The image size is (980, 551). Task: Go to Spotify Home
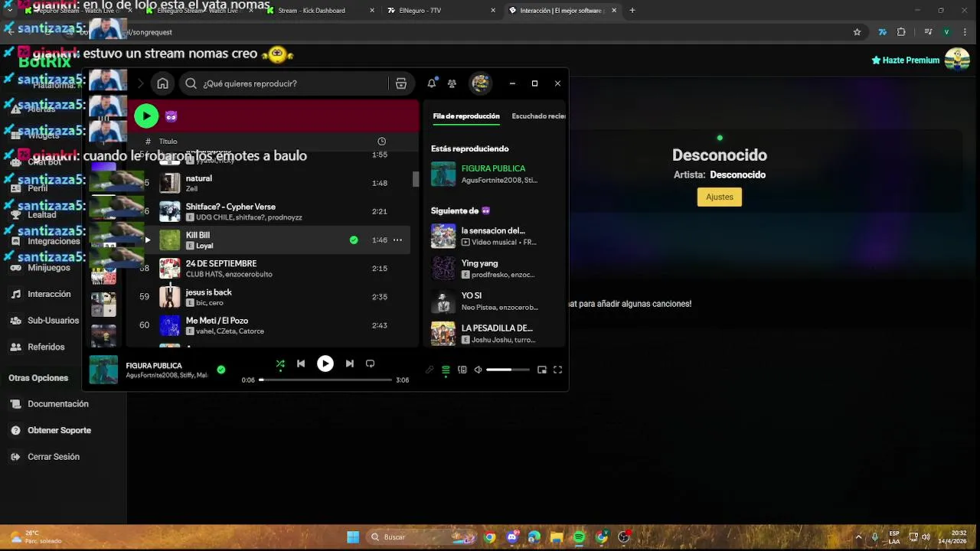(x=162, y=83)
